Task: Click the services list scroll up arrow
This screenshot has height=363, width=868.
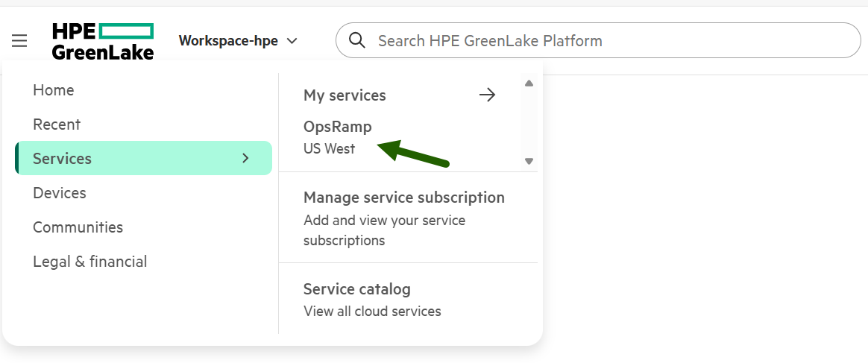Action: coord(529,83)
